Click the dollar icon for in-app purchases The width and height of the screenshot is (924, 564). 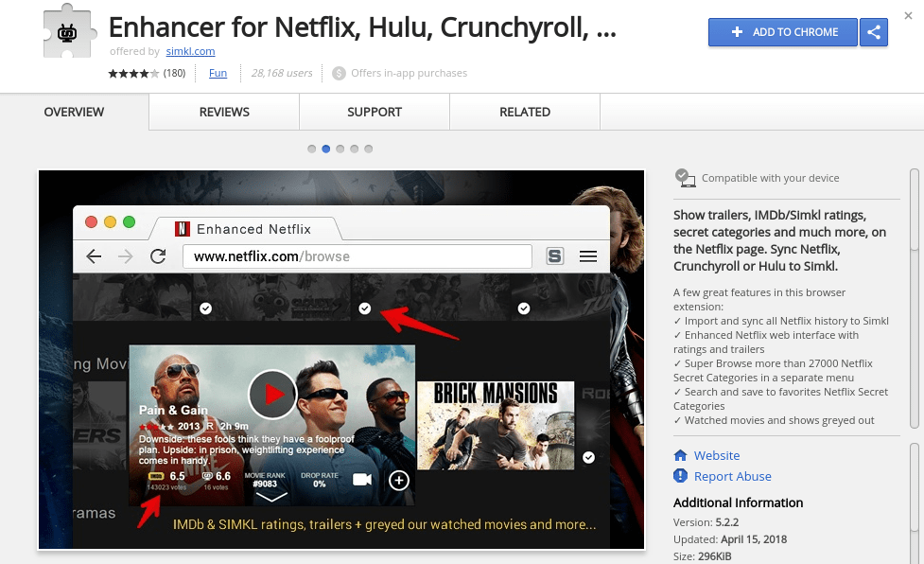[x=337, y=72]
